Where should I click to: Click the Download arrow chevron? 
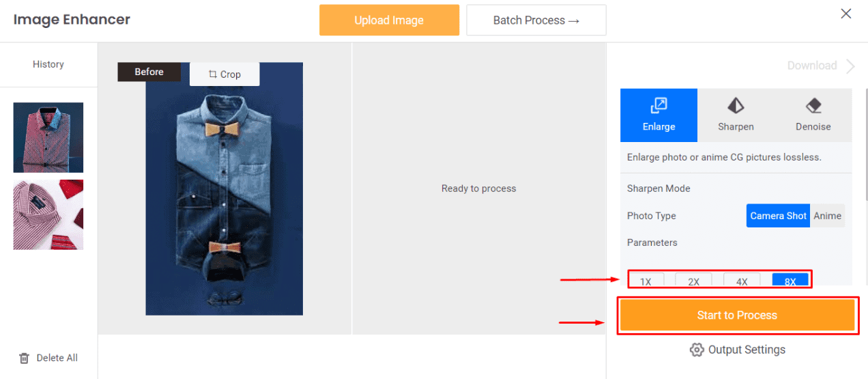pos(850,66)
